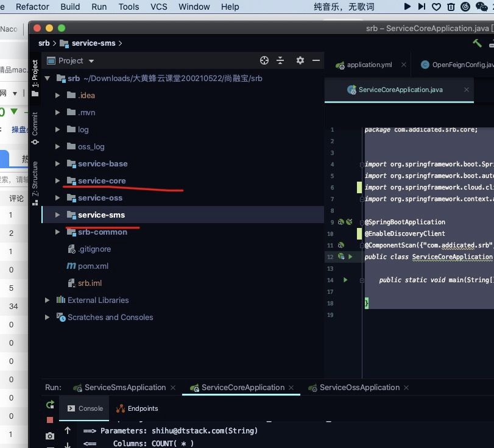Toggle code fold marker on line 14

coord(362,280)
